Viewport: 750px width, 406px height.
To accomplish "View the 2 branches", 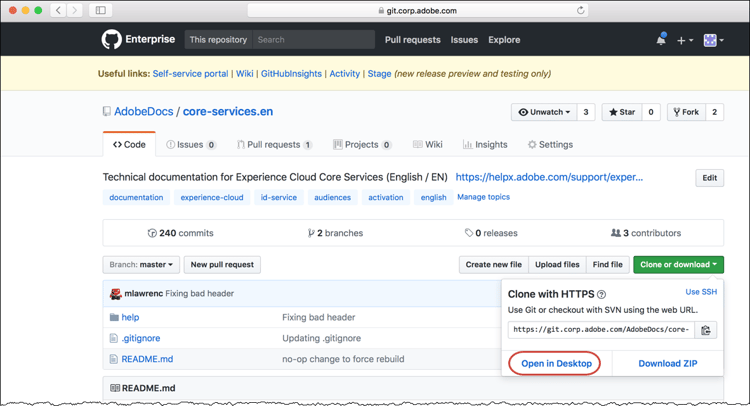I will pos(335,233).
